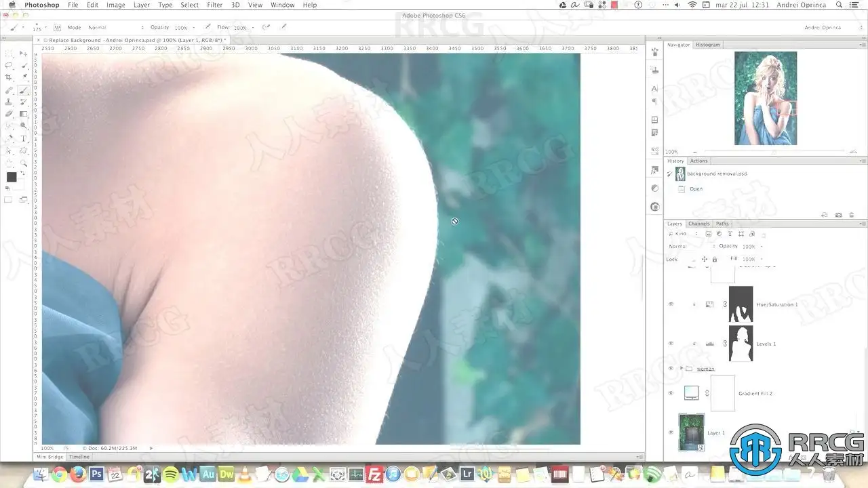Toggle lock position for selected layer
The image size is (868, 488).
point(705,259)
